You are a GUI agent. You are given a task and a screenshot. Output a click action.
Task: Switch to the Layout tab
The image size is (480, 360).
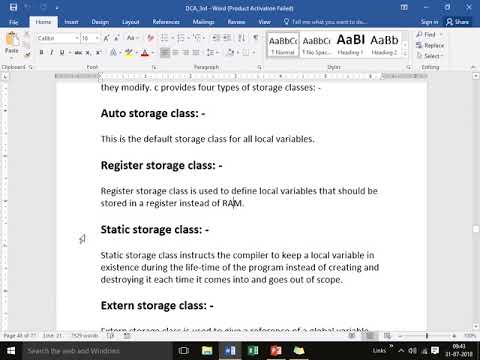coord(130,22)
